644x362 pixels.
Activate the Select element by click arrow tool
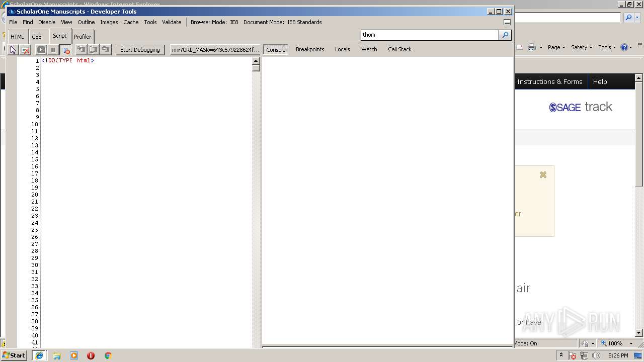pyautogui.click(x=13, y=50)
